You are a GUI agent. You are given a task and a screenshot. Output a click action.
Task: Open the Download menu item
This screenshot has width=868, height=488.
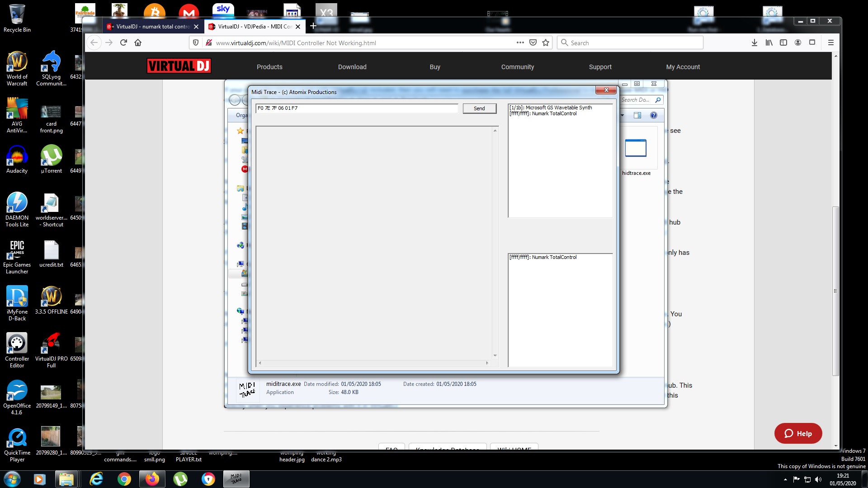click(x=352, y=67)
